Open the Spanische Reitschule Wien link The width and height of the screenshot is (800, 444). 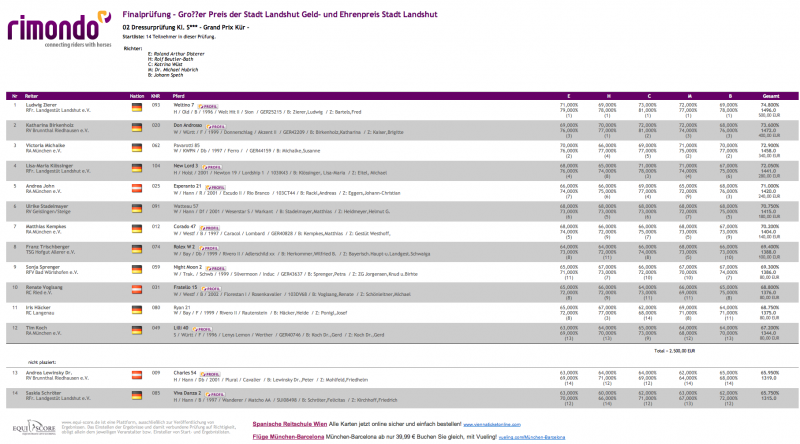[290, 424]
